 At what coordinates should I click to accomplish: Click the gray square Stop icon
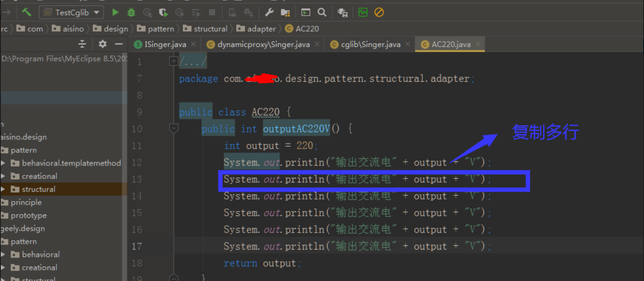tap(212, 12)
